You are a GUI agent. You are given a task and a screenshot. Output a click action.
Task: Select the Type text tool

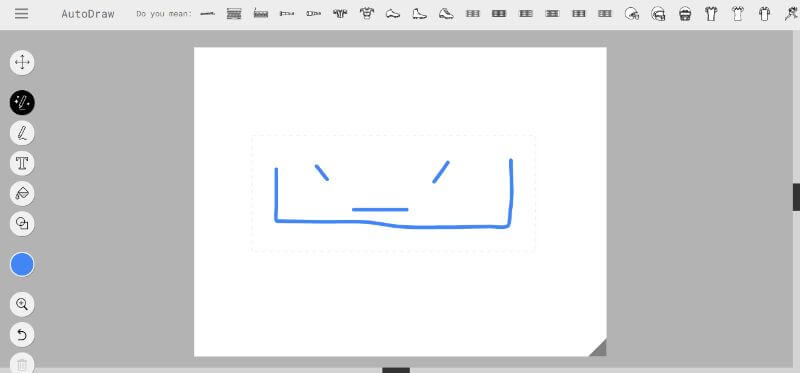click(x=22, y=163)
